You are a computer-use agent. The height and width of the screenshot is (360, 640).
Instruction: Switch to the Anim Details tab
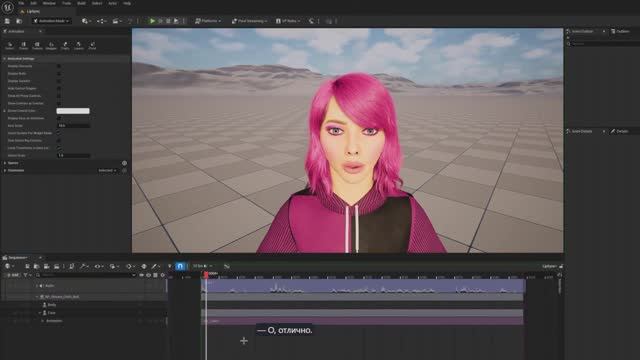(x=582, y=131)
